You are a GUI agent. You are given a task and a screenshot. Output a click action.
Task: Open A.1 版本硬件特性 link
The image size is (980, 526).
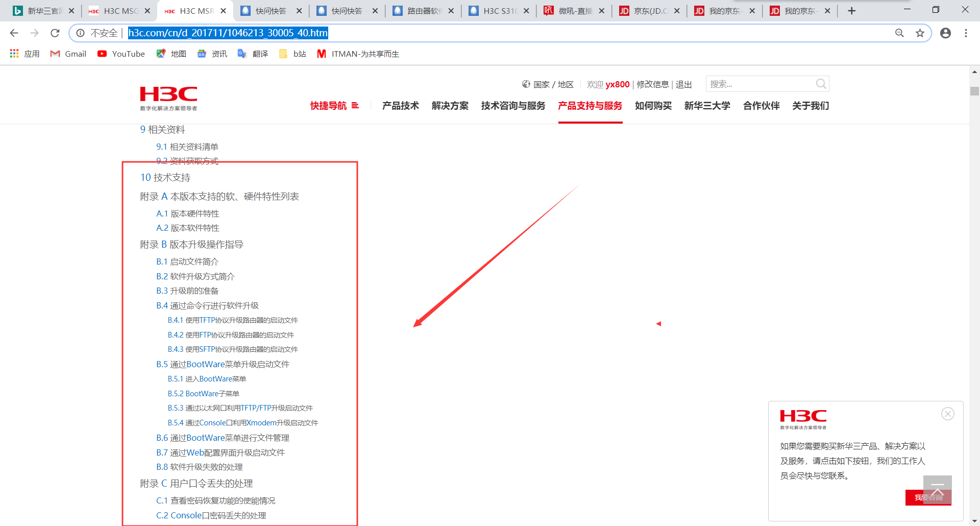coord(188,213)
